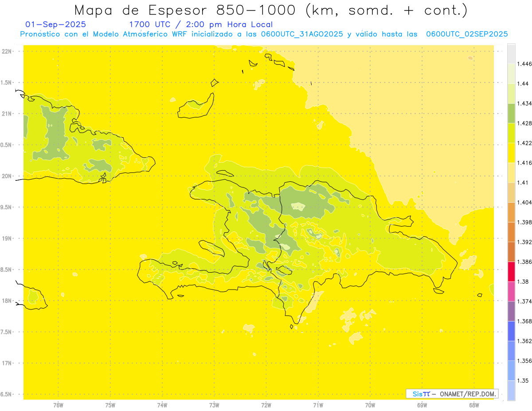Click the blue legend band between 1.362 and 1.368
The height and width of the screenshot is (411, 532).
511,331
